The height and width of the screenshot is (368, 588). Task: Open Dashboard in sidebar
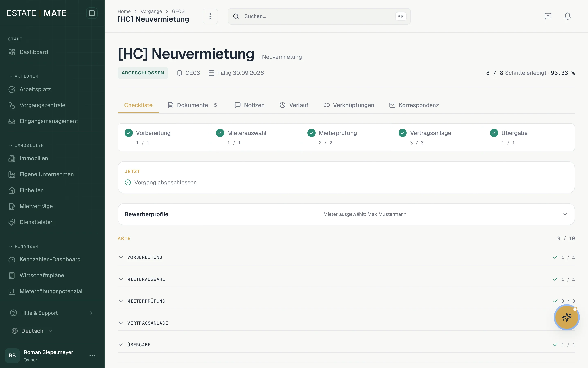pyautogui.click(x=52, y=52)
